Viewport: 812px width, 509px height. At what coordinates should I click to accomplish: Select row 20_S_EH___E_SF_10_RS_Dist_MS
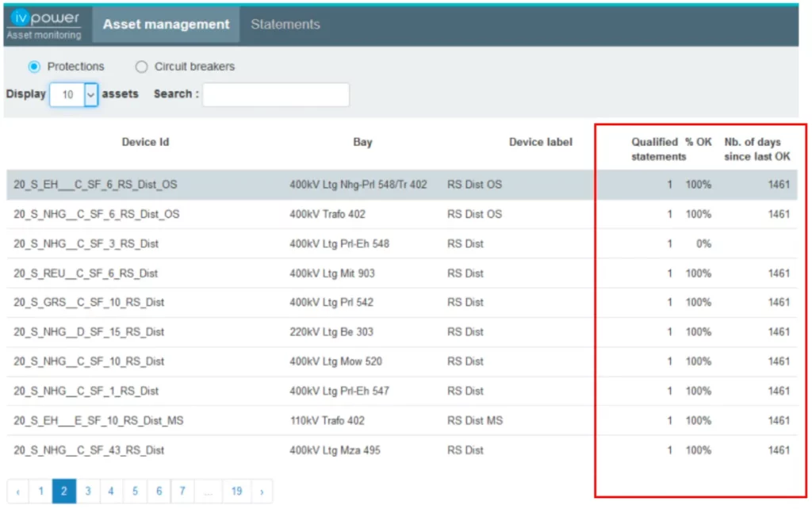[98, 421]
